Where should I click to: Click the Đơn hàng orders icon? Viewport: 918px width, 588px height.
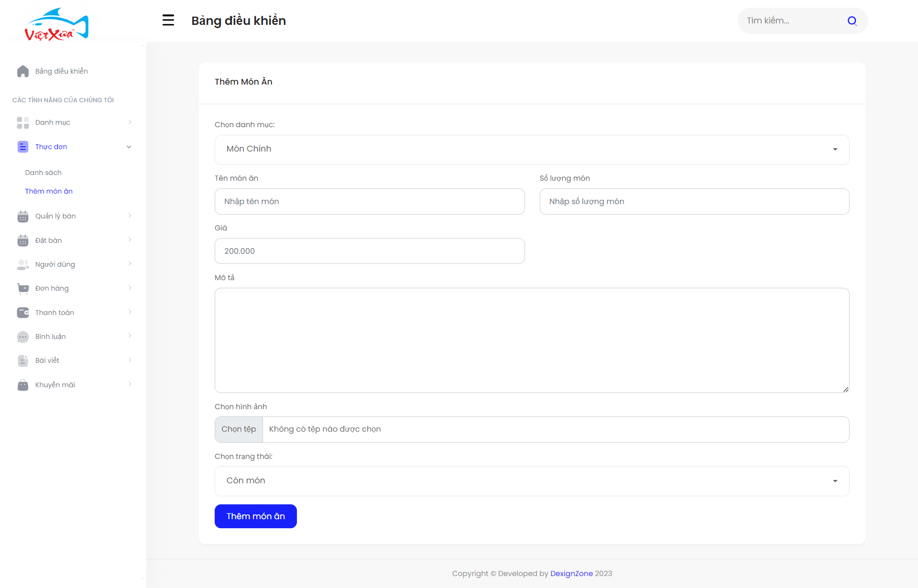[22, 288]
